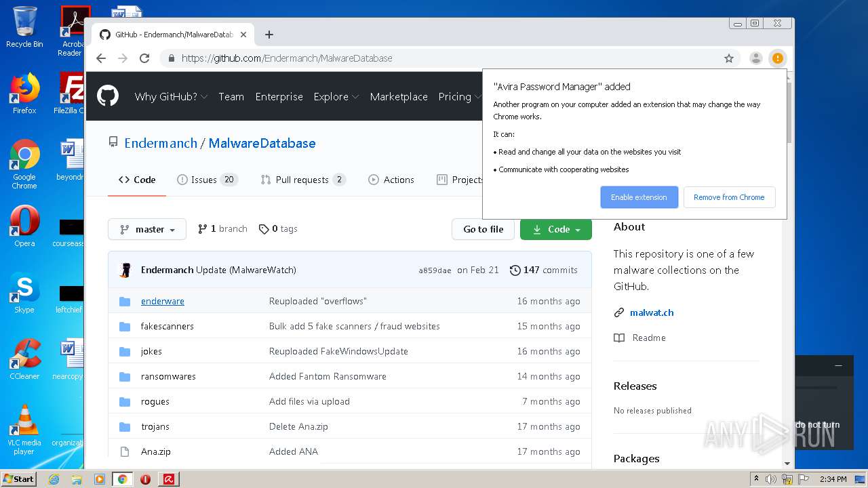Show hidden system tray icons
The image size is (868, 488).
point(756,479)
